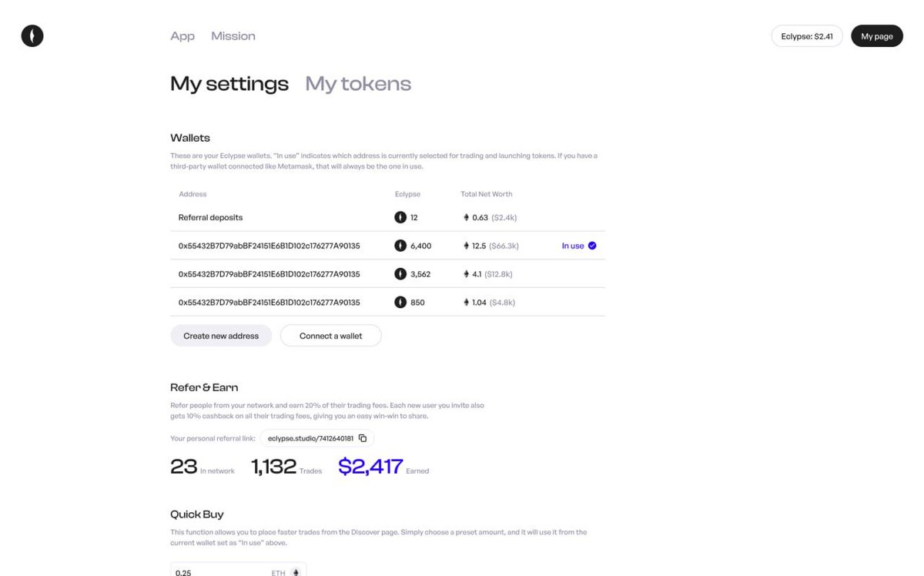Click the ETH coin icon in the Quick Buy field
The height and width of the screenshot is (576, 924).
296,571
